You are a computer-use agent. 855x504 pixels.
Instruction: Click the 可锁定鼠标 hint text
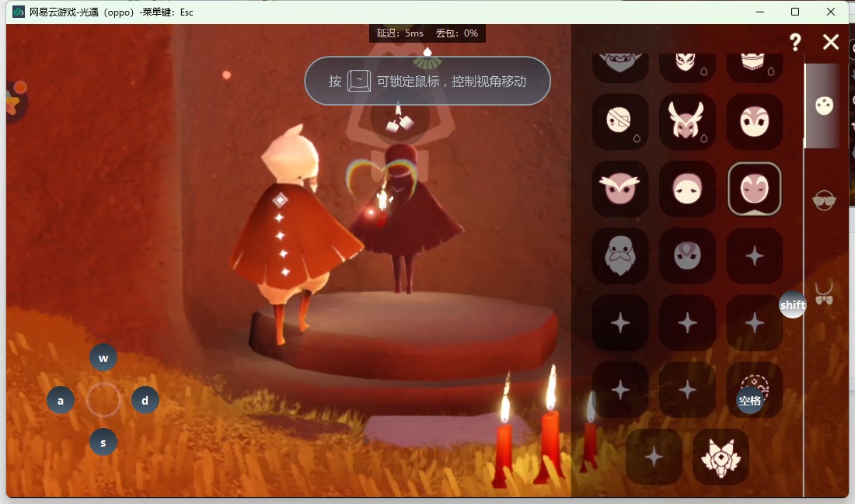pyautogui.click(x=408, y=82)
